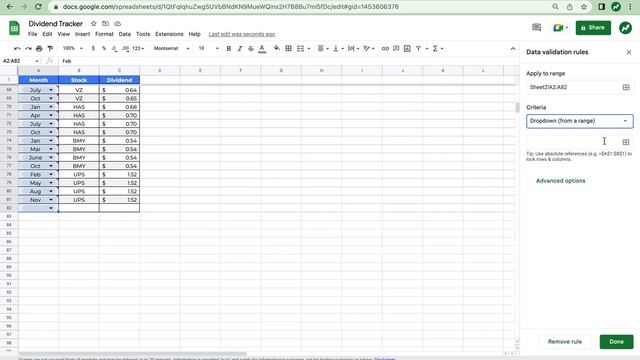Click the Remove rule button
The width and height of the screenshot is (640, 360).
coord(565,342)
